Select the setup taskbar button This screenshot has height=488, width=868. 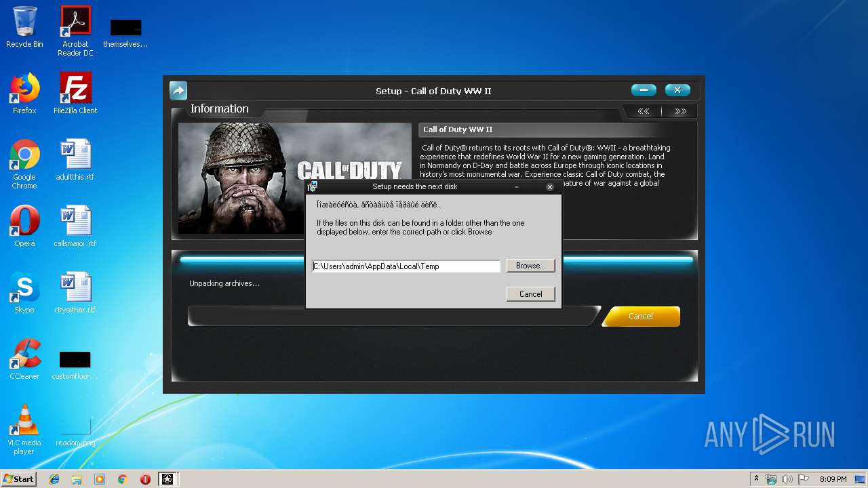(167, 479)
